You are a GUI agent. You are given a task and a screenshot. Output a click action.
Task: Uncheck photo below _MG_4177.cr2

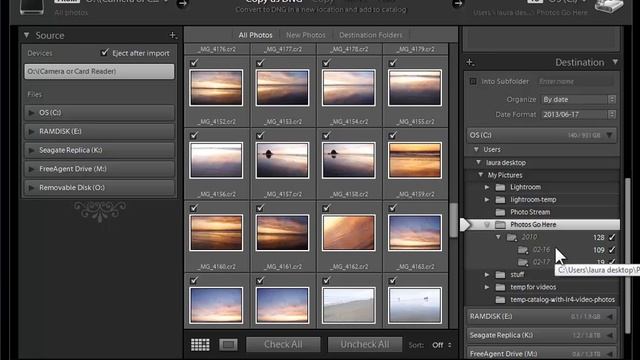(260, 62)
